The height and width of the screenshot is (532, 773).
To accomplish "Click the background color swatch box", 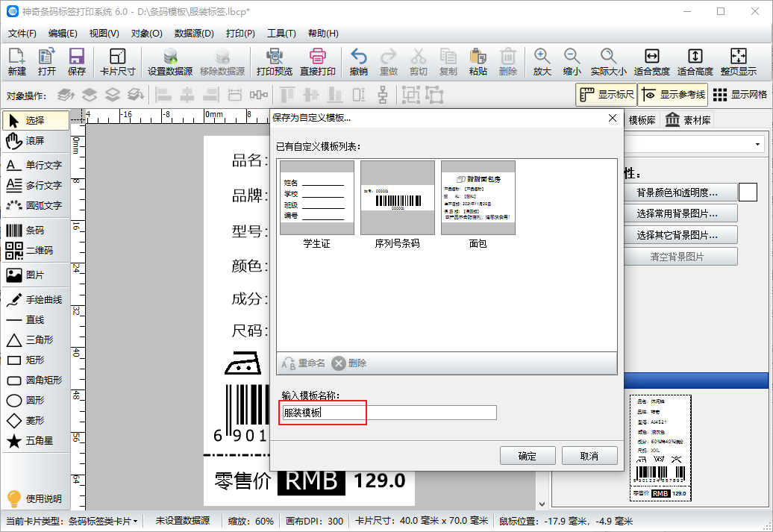I will [748, 193].
